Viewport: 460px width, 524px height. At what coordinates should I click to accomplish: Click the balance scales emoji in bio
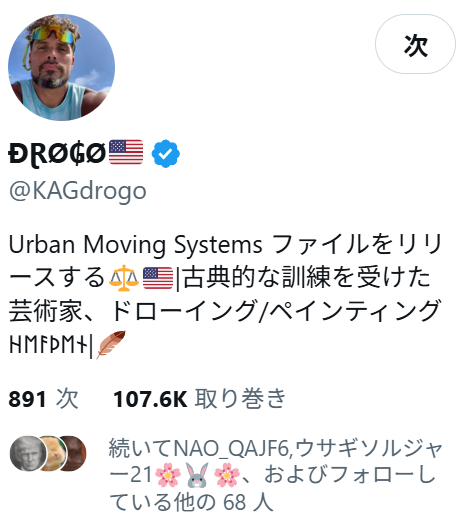124,278
